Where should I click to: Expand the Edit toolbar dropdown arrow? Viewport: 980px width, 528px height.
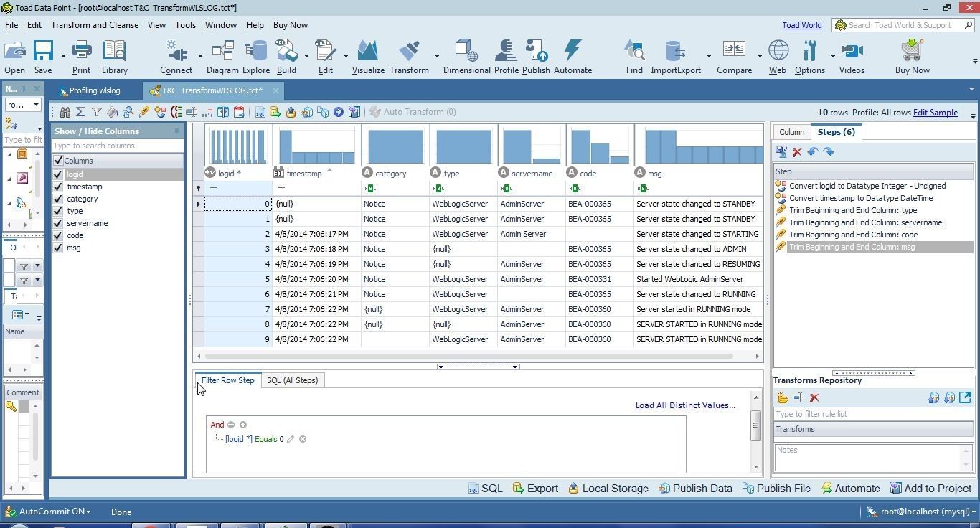pyautogui.click(x=346, y=56)
